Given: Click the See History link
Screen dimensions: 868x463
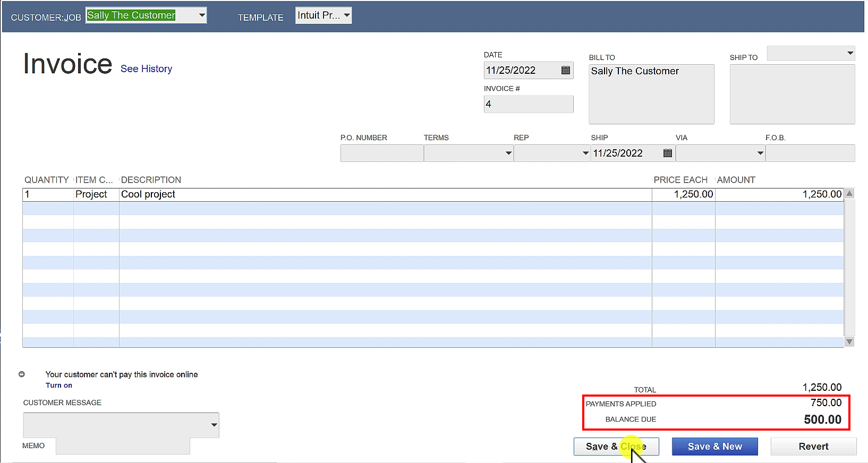Looking at the screenshot, I should pyautogui.click(x=146, y=69).
